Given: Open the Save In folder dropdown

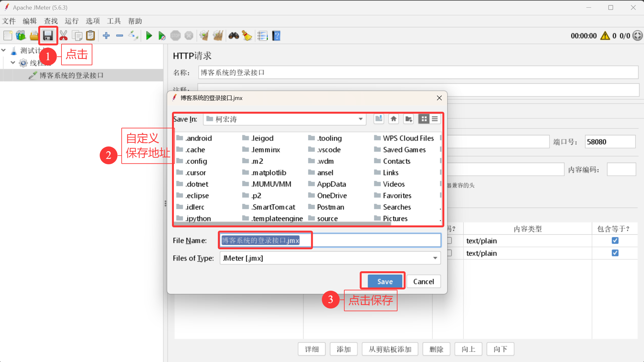Looking at the screenshot, I should coord(361,119).
